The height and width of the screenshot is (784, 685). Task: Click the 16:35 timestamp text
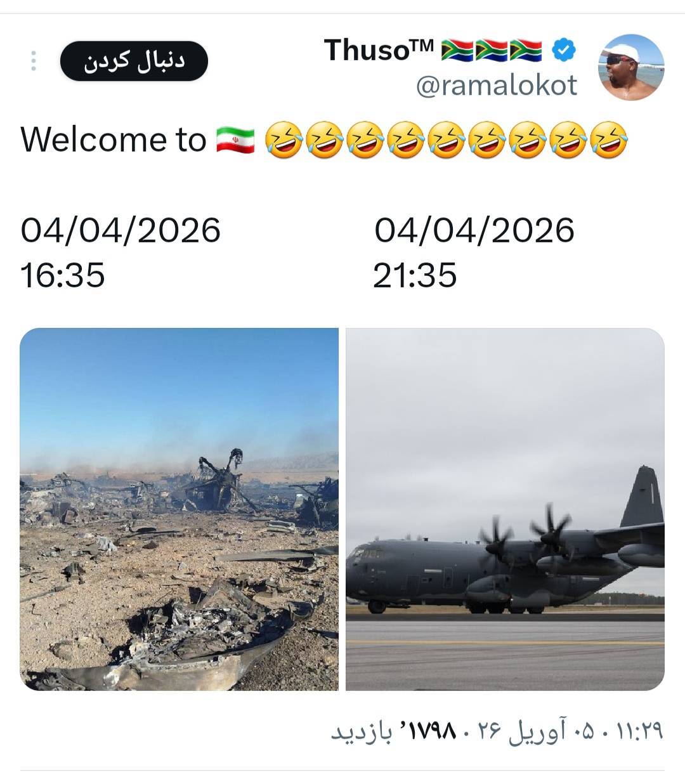point(63,275)
